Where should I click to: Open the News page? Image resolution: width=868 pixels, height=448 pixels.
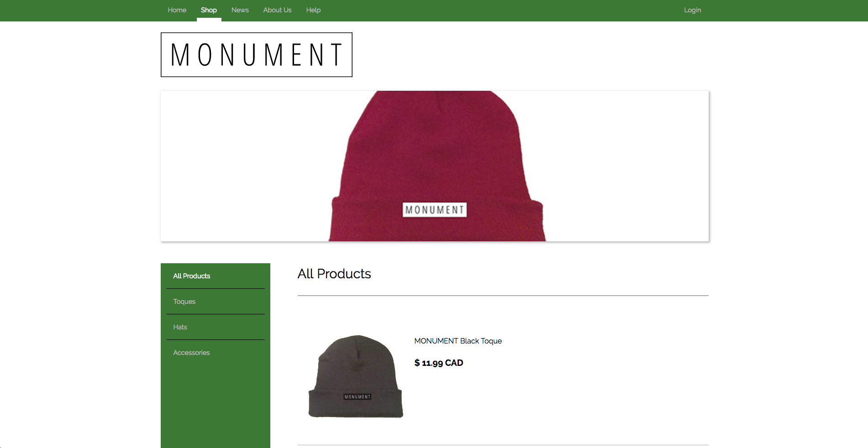click(240, 10)
